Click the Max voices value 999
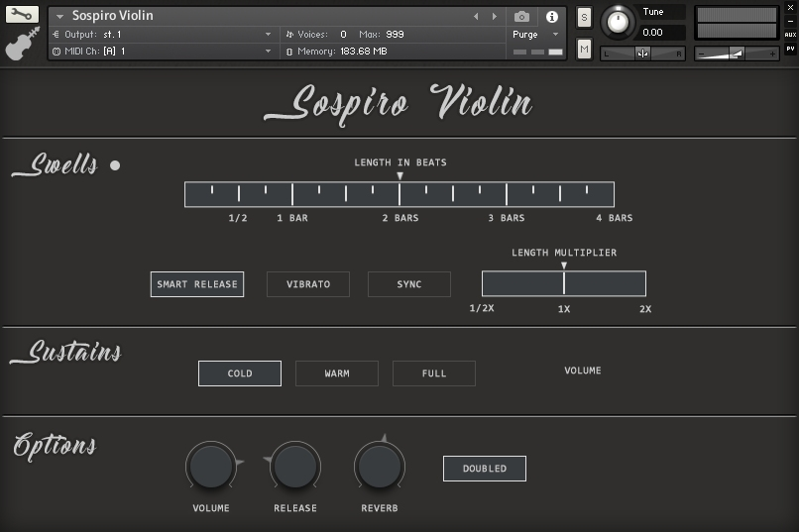This screenshot has height=532, width=799. 395,34
